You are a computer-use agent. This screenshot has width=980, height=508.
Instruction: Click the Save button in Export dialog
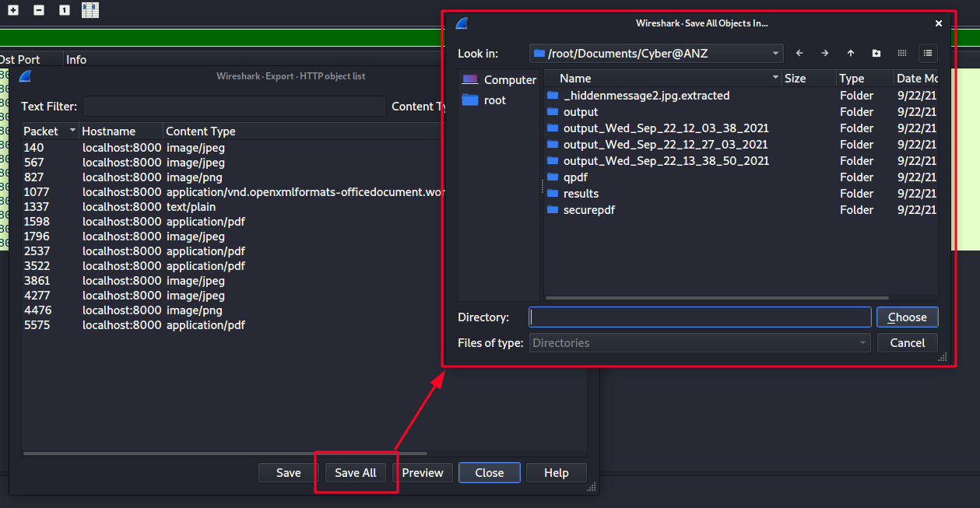(288, 472)
